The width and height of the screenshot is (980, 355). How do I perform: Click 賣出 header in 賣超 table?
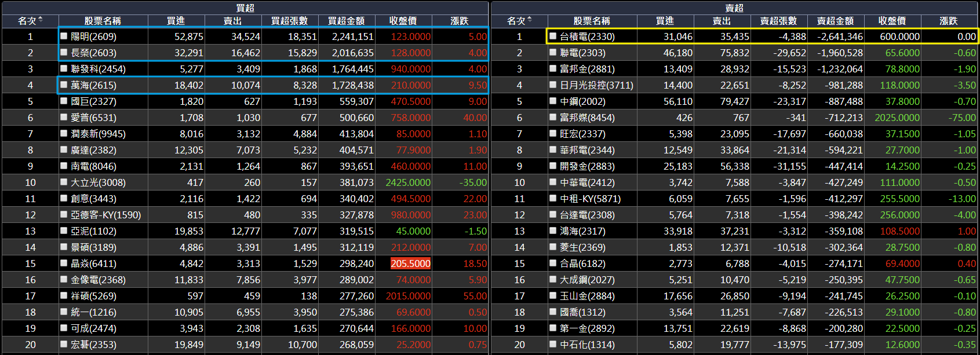722,21
